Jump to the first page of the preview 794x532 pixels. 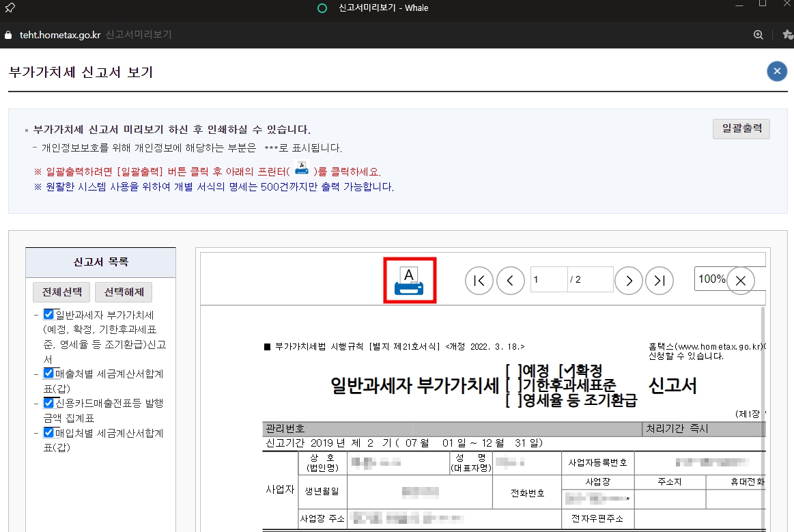tap(479, 280)
